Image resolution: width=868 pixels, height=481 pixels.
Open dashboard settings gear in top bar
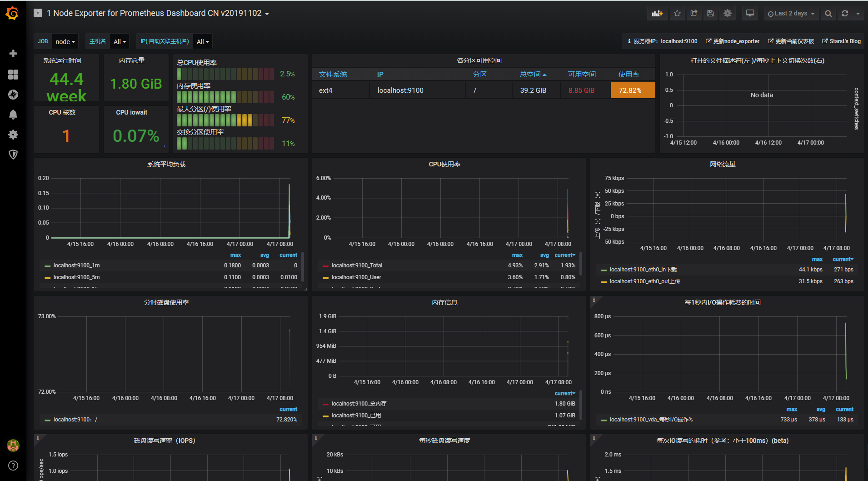[x=728, y=13]
